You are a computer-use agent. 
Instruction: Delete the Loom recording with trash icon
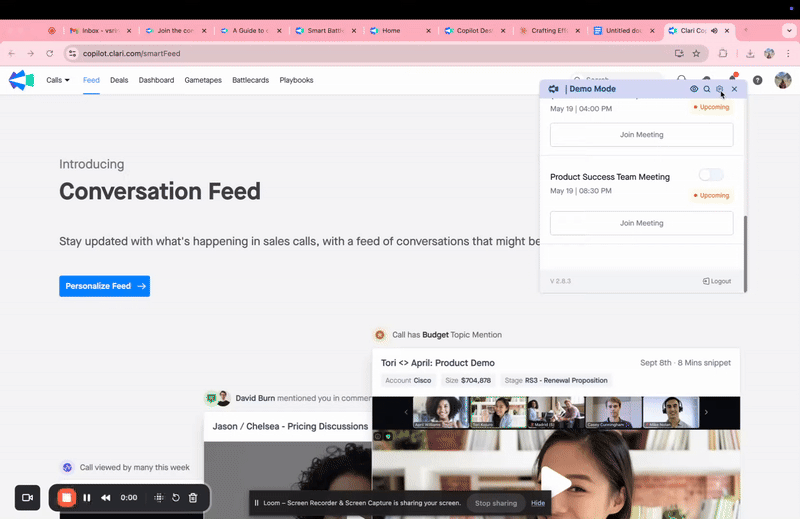coord(193,498)
